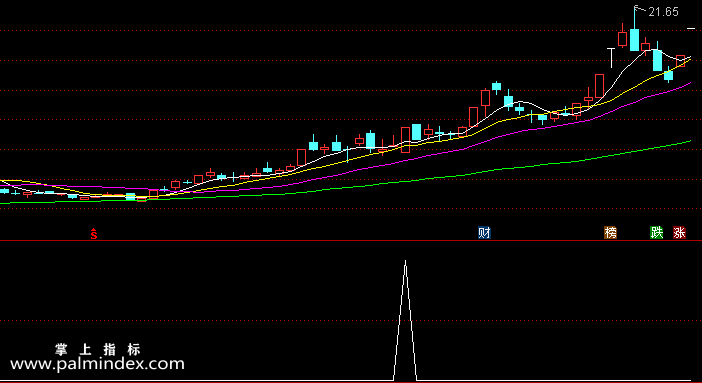Click the 掌上指标 watermark text
This screenshot has width=702, height=383.
tap(98, 349)
